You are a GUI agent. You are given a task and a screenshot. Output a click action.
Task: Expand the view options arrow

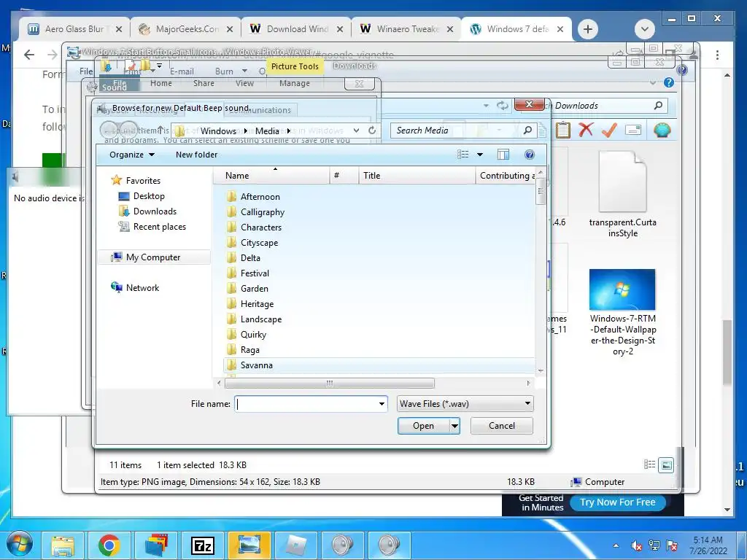480,155
